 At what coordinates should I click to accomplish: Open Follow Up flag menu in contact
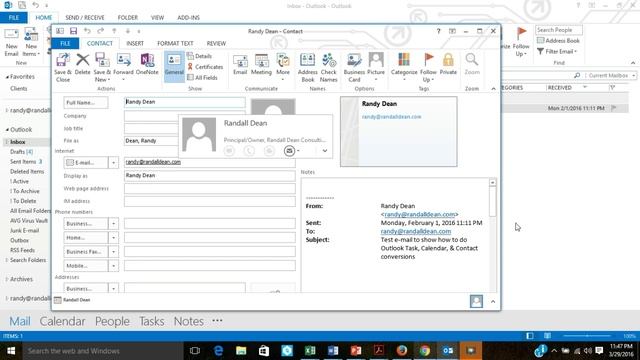click(x=428, y=67)
